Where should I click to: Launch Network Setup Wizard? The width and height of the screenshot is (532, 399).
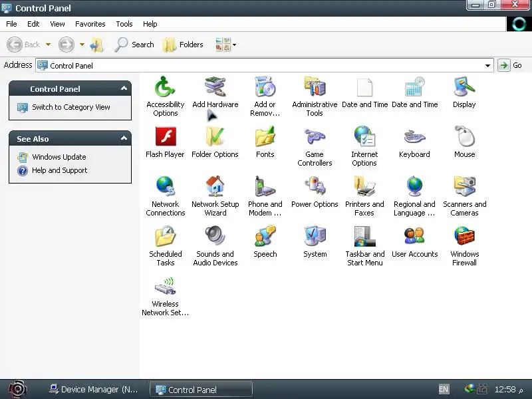[x=215, y=196]
